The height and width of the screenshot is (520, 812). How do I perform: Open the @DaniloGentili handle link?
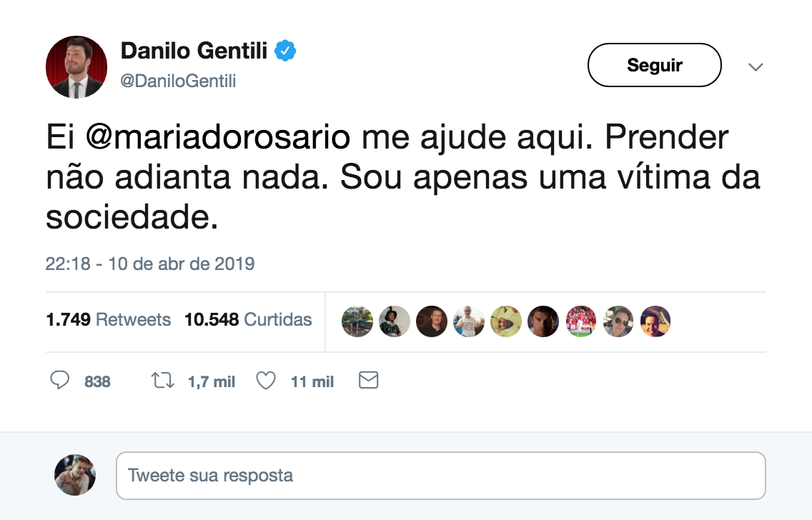pyautogui.click(x=178, y=81)
